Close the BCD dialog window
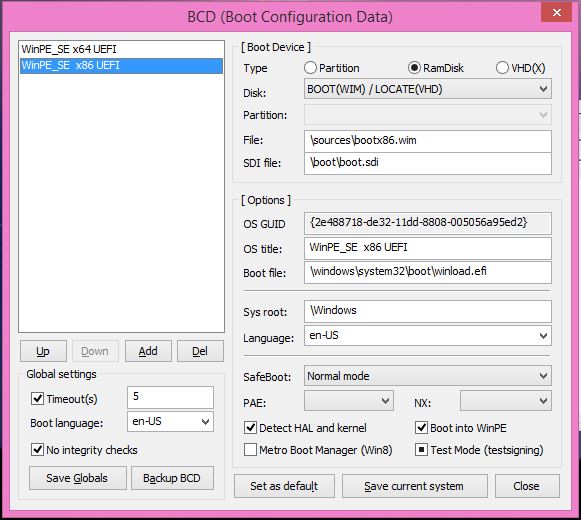Screen dimensions: 581x520 tap(557, 13)
